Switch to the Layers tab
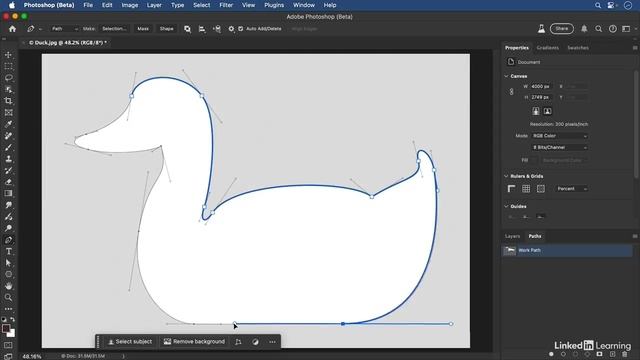The image size is (640, 360). coord(512,236)
